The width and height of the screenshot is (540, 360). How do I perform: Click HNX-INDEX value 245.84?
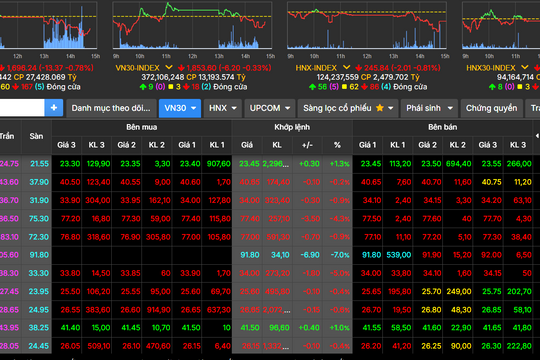click(376, 68)
